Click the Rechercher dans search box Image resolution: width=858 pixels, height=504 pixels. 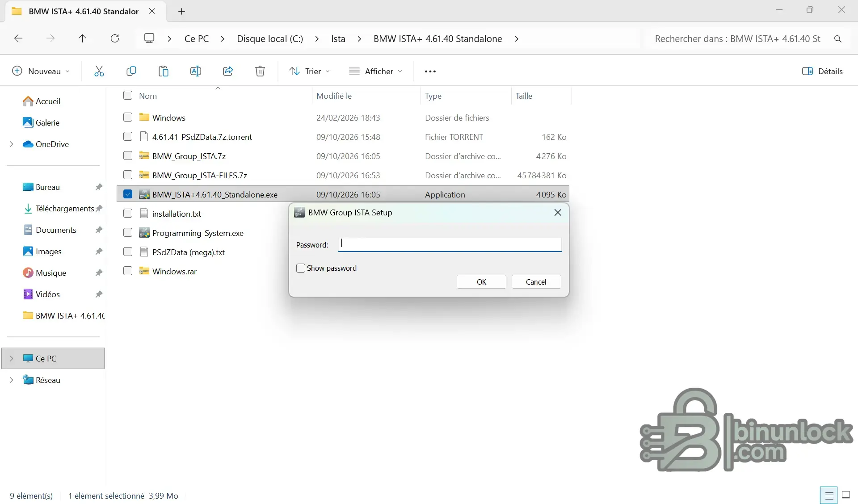click(x=737, y=39)
